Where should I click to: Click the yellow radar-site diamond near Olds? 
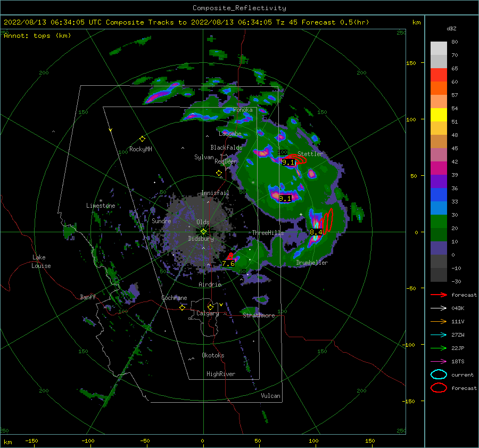(203, 232)
